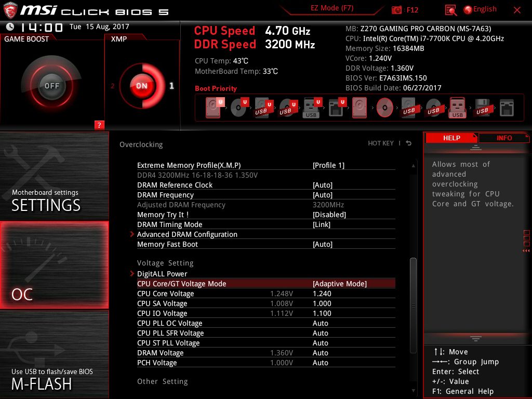Open Memory Fast Boot [Auto] value
532x399 pixels.
(322, 244)
